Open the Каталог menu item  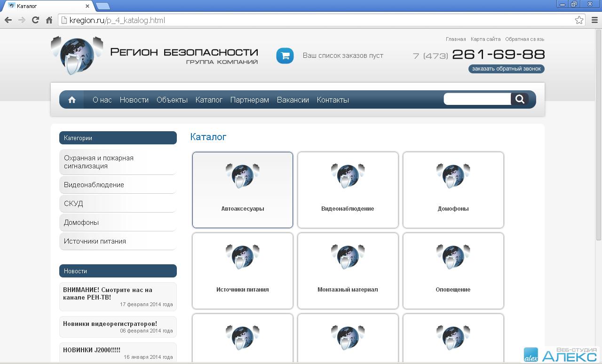click(209, 100)
